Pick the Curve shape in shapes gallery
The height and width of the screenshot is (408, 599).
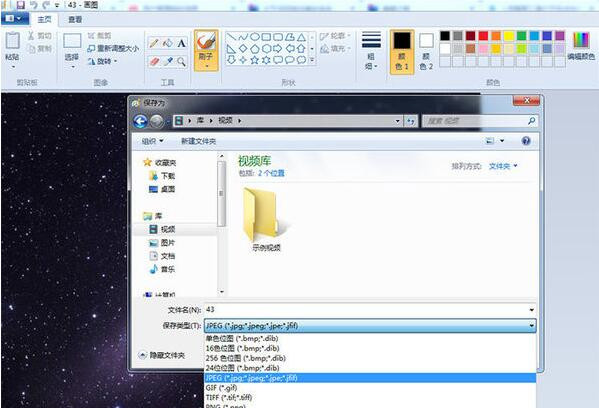[x=243, y=37]
